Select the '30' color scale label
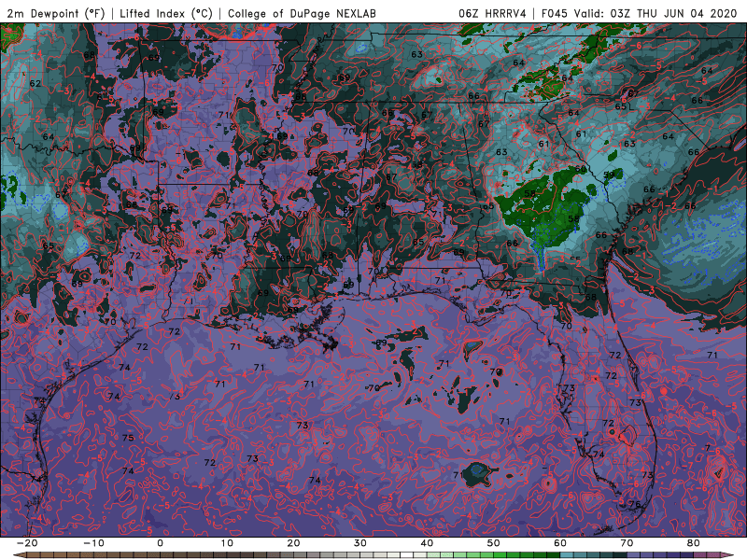Image resolution: width=747 pixels, height=560 pixels. pyautogui.click(x=360, y=543)
